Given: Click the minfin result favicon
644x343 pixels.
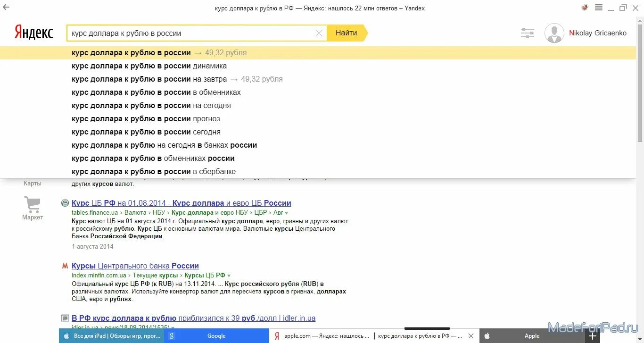Looking at the screenshot, I should pos(65,266).
